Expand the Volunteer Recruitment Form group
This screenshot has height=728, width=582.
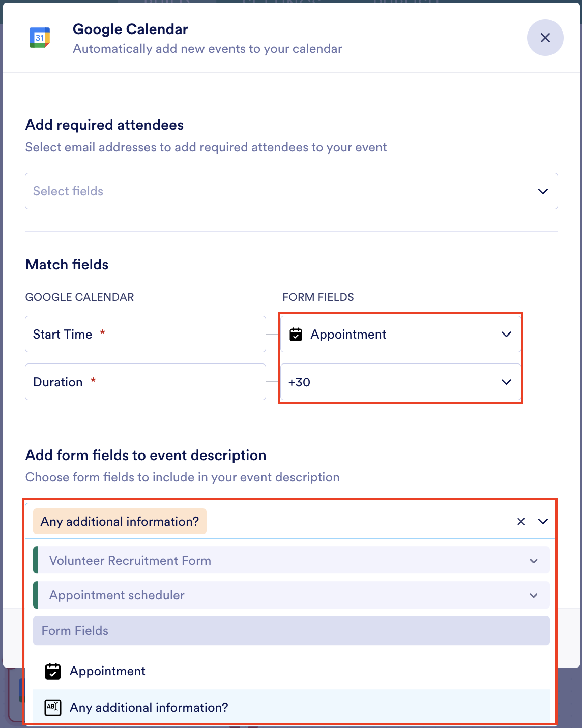[291, 561]
